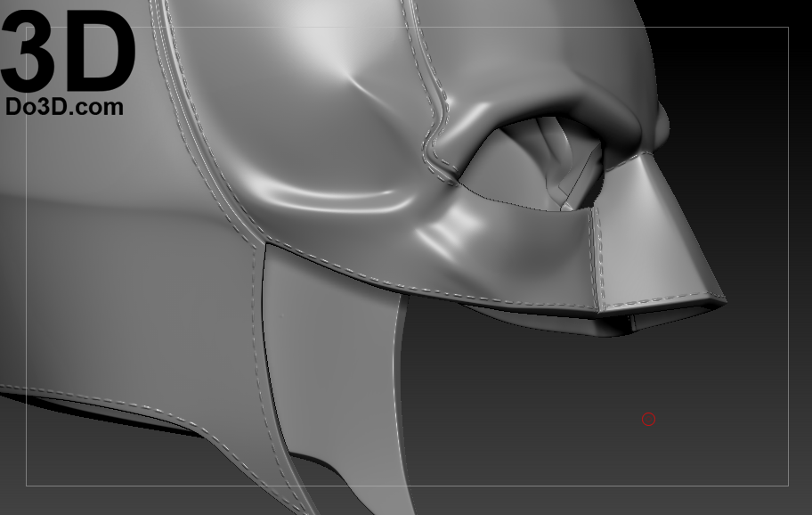Click the eye opening of the helmet model
Viewport: 812px width, 515px height.
click(533, 165)
